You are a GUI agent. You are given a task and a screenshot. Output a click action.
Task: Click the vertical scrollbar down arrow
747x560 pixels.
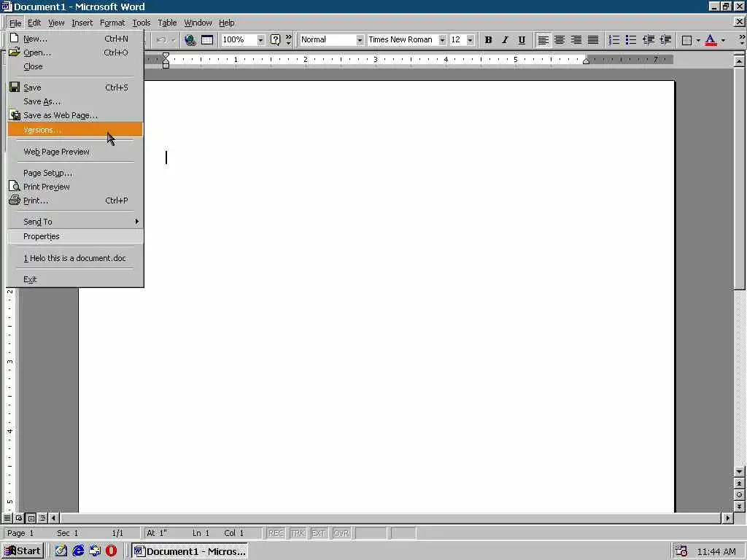pos(739,472)
